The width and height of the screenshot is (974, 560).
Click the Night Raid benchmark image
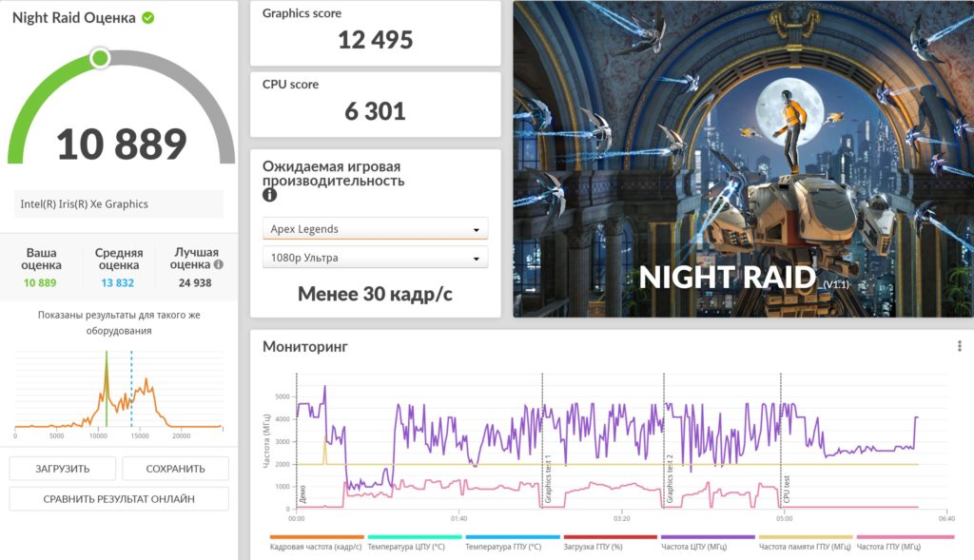pyautogui.click(x=742, y=159)
